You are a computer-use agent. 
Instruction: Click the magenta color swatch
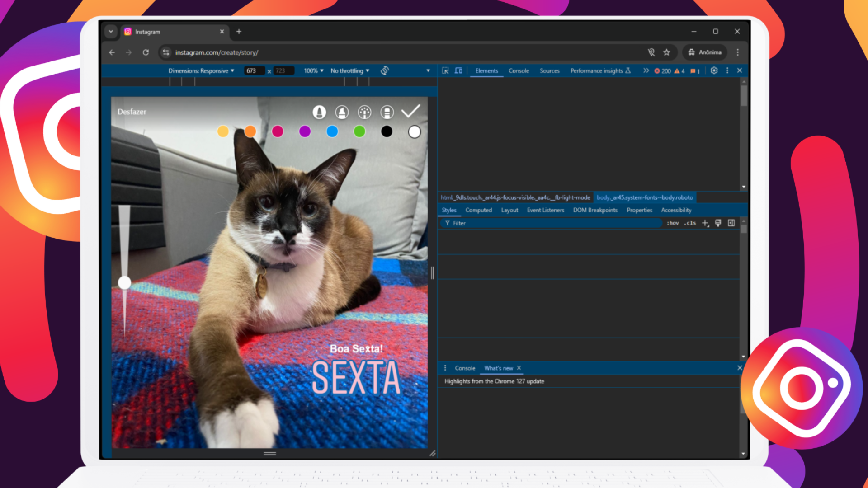coord(277,131)
